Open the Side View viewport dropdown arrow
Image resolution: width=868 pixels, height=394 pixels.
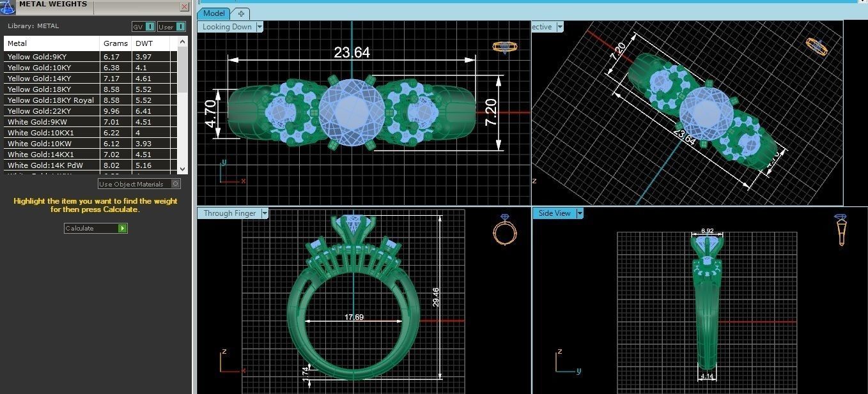coord(580,213)
